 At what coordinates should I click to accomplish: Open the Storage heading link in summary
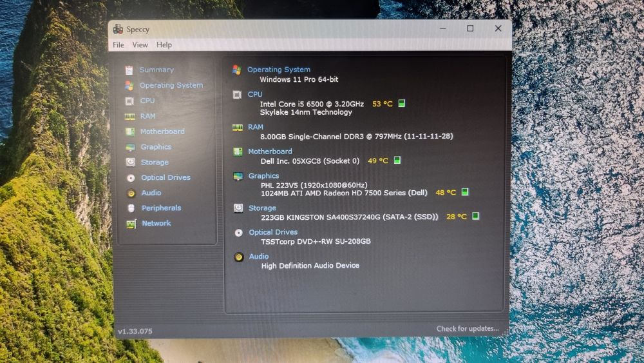click(x=262, y=208)
